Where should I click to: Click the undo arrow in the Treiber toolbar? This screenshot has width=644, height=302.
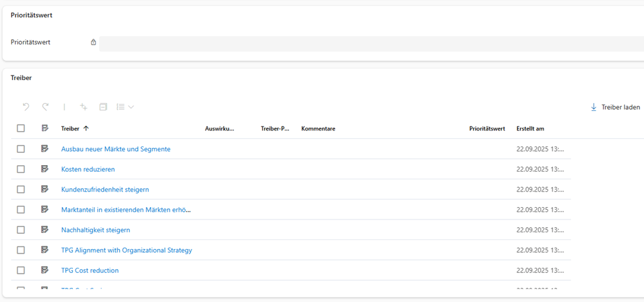26,107
